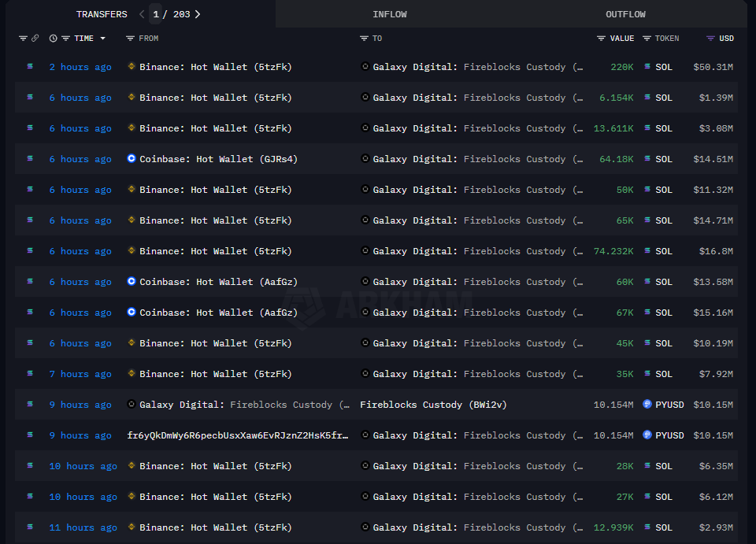This screenshot has width=756, height=544.
Task: Click the clock icon beside TIME
Action: click(x=53, y=39)
